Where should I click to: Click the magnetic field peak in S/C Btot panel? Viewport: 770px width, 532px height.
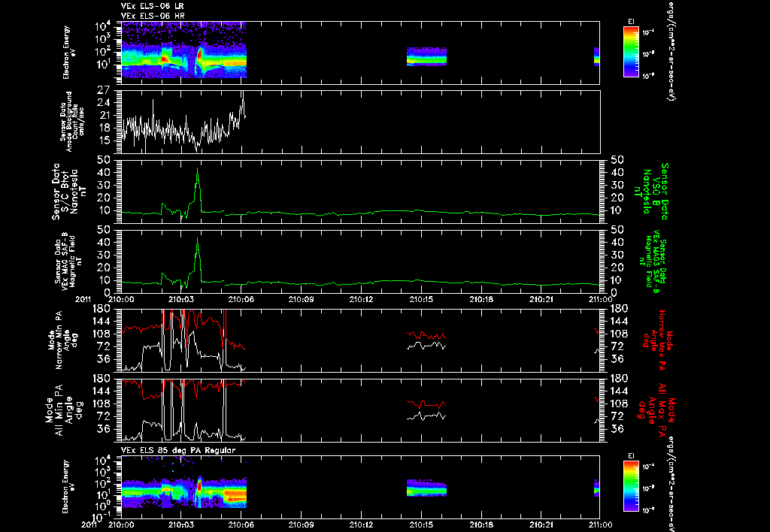(198, 169)
